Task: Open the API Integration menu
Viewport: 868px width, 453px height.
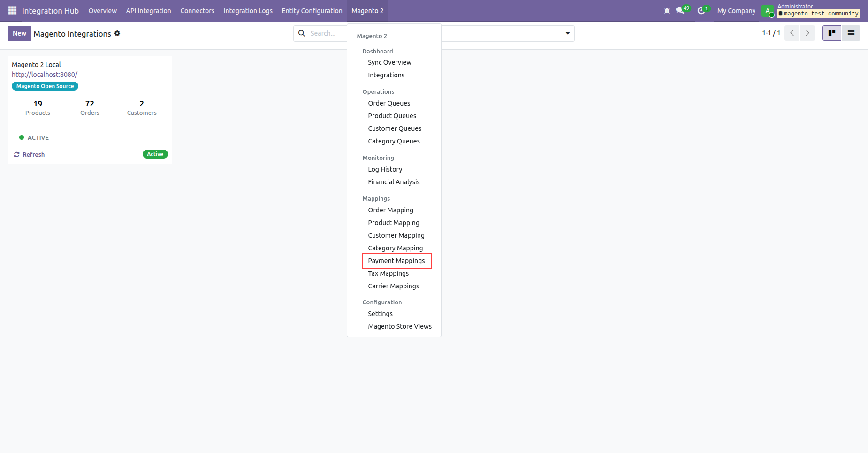Action: [148, 11]
